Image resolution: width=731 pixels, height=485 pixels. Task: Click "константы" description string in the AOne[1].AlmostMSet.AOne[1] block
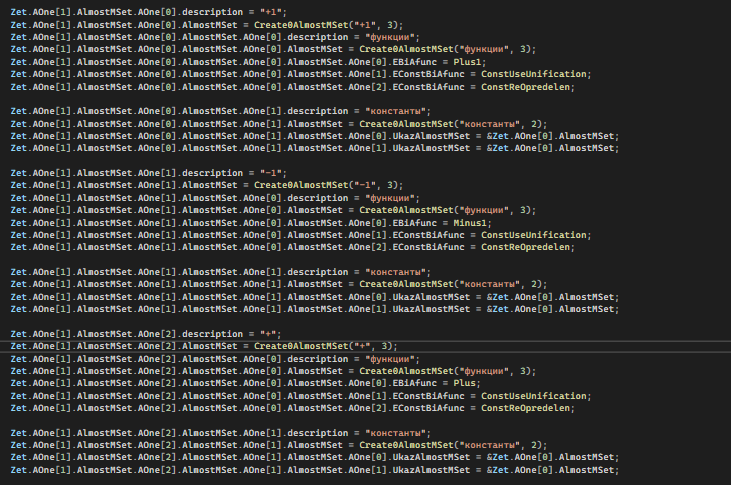pyautogui.click(x=395, y=272)
